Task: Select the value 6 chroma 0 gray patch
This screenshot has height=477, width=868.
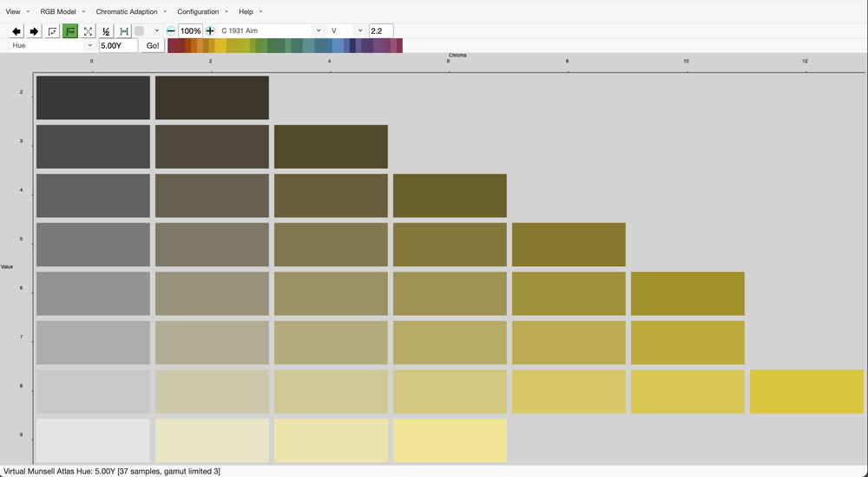Action: [x=93, y=294]
